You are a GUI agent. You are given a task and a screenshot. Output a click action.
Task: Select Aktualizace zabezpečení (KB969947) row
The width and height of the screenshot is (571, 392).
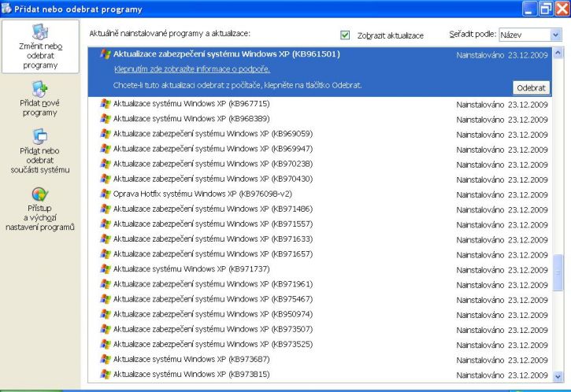coord(320,149)
